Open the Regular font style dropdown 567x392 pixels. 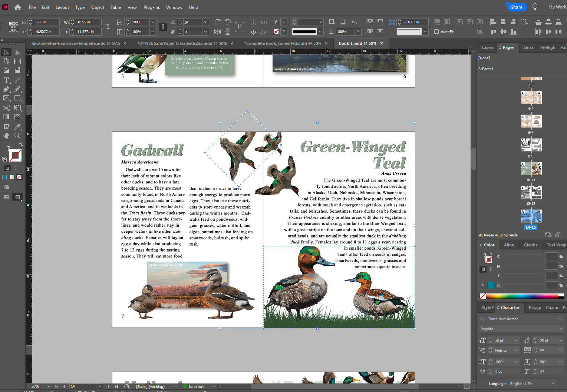(x=561, y=329)
